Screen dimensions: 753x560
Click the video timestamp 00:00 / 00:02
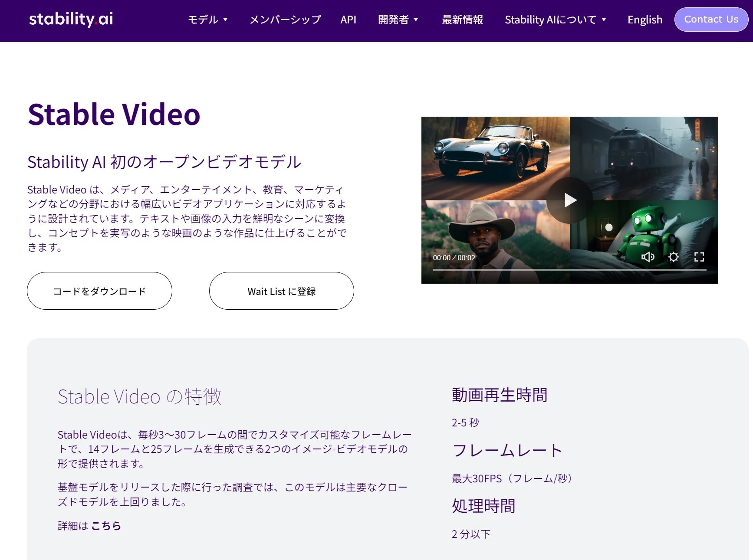click(x=454, y=258)
